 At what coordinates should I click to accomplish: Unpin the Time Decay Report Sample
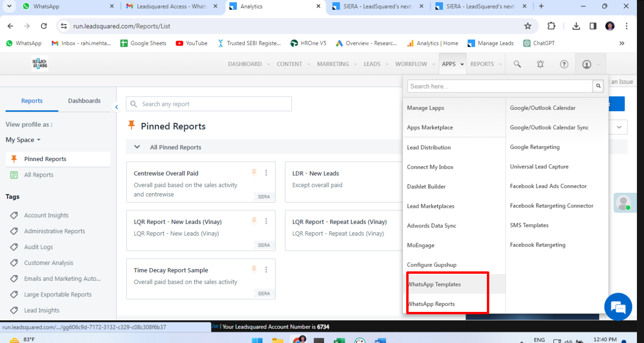[254, 269]
